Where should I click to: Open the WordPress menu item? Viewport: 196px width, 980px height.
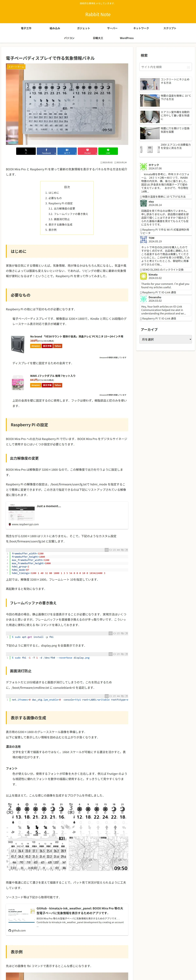click(127, 38)
